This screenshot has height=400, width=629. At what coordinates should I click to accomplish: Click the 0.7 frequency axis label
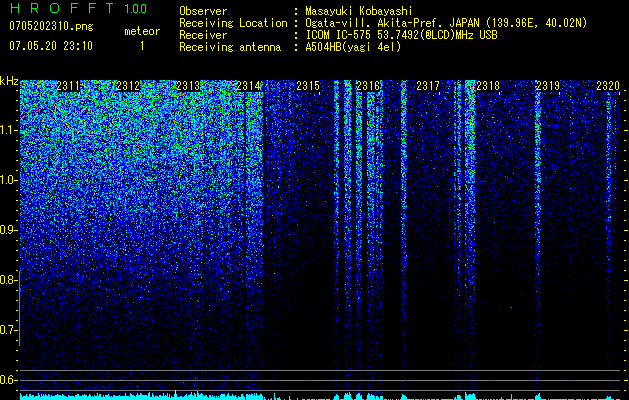[x=7, y=330]
